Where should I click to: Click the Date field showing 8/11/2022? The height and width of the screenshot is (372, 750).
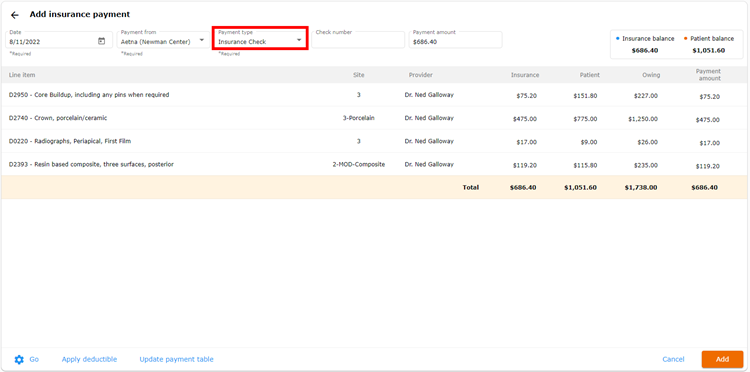[59, 40]
